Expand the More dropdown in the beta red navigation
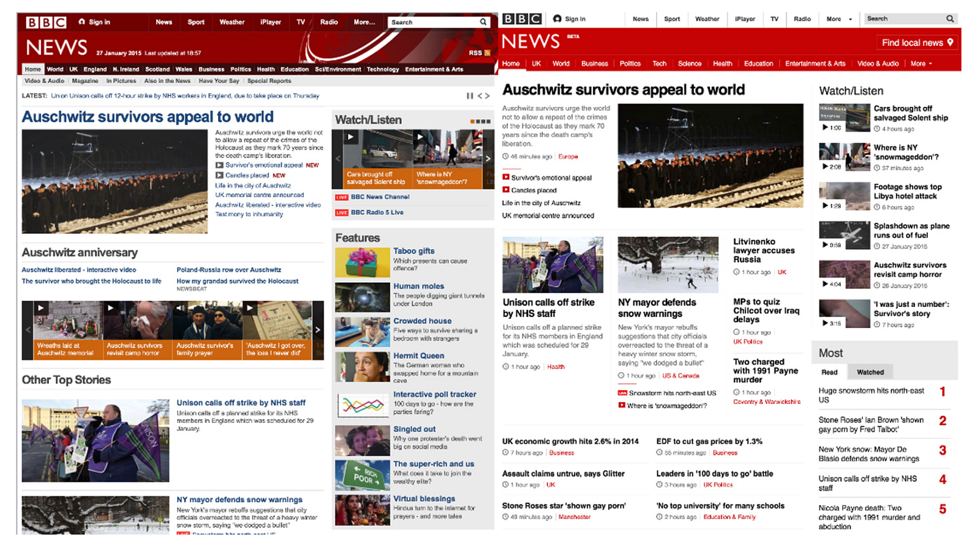 (x=921, y=64)
